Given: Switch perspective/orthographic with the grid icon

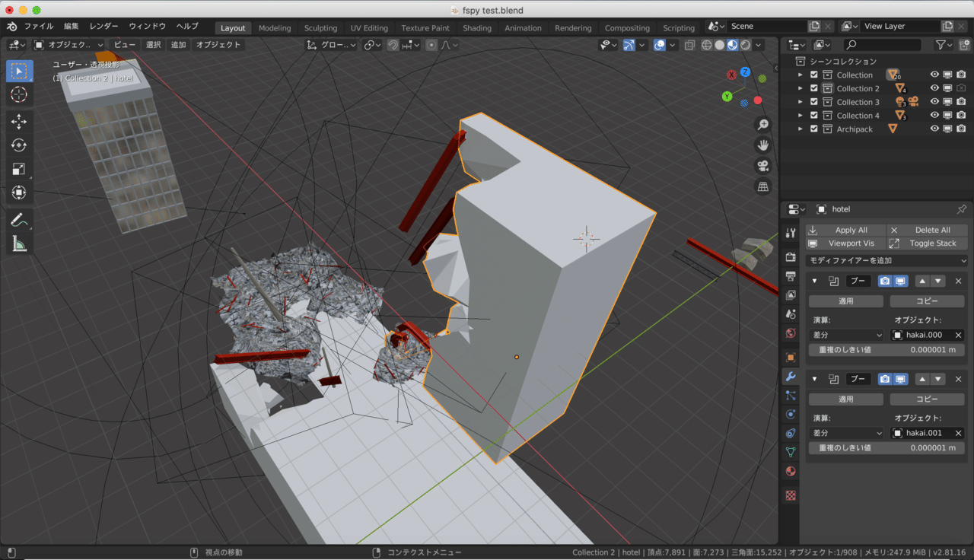Looking at the screenshot, I should (762, 186).
